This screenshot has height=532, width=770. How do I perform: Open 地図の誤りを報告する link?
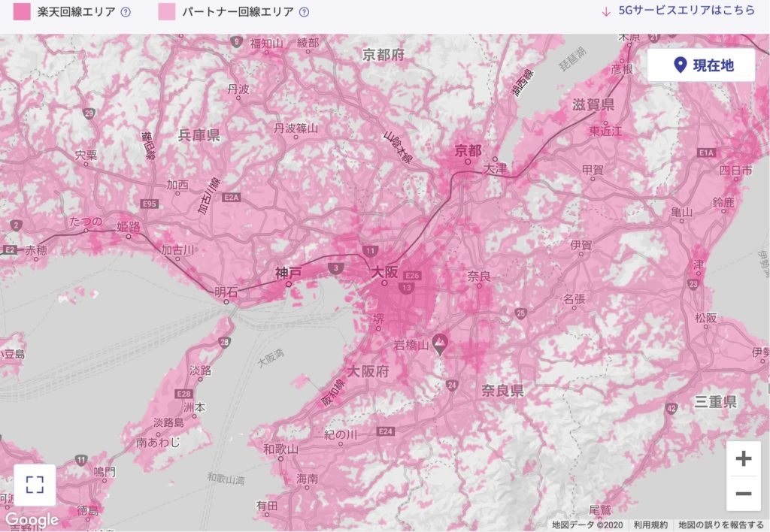(721, 525)
